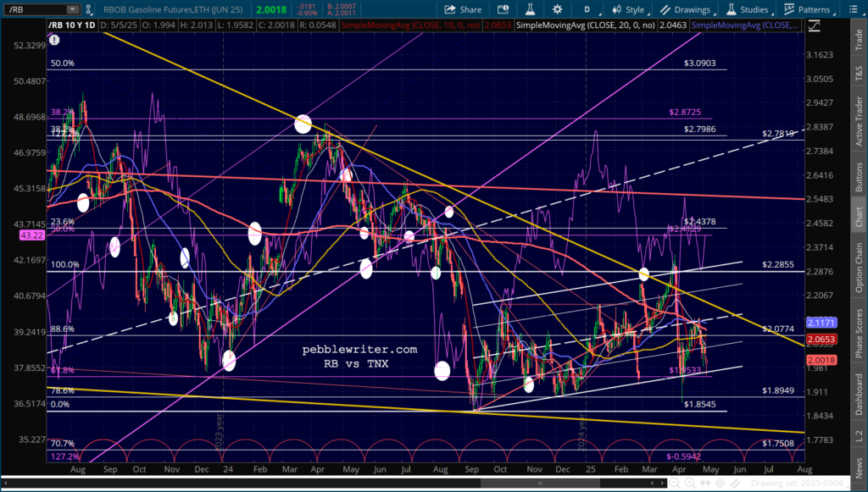868x492 pixels.
Task: Switch to the Option Chain side tab
Action: coord(860,268)
